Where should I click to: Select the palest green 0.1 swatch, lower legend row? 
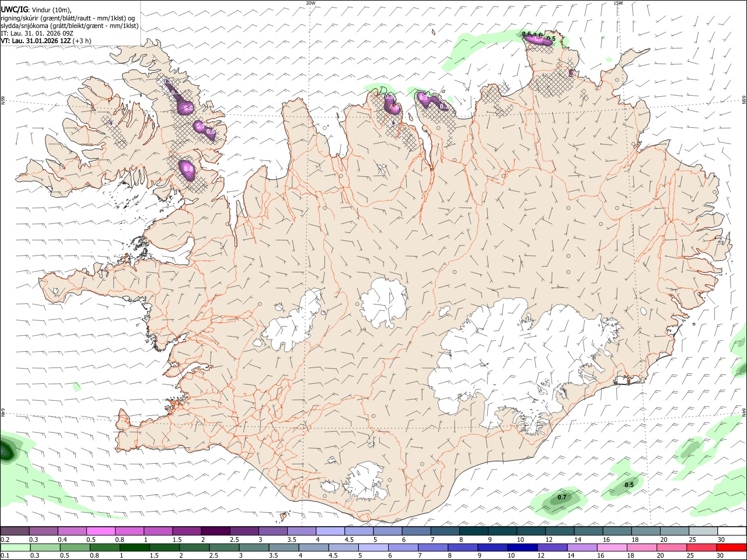pos(15,547)
